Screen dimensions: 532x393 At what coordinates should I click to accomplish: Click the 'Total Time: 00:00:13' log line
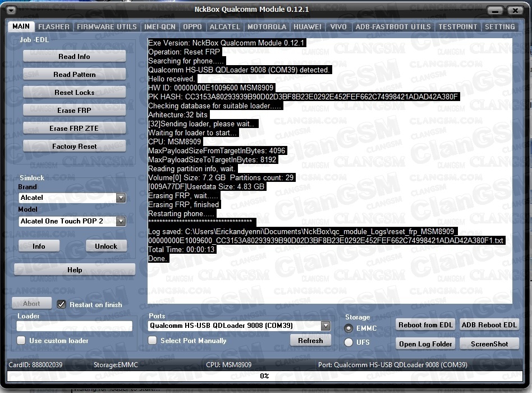(182, 249)
